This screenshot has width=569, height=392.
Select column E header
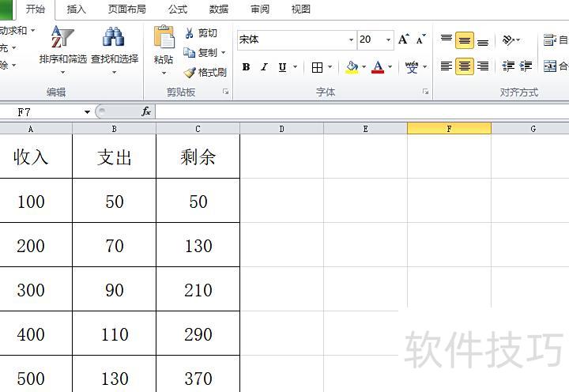[x=365, y=129]
